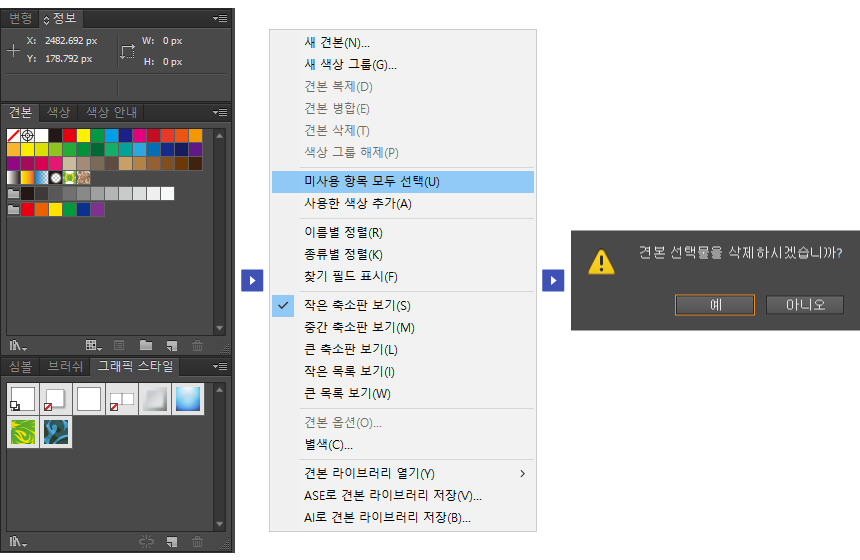The image size is (860, 560).
Task: Choose 새 색상 그룹(G)... menu item
Action: point(403,65)
